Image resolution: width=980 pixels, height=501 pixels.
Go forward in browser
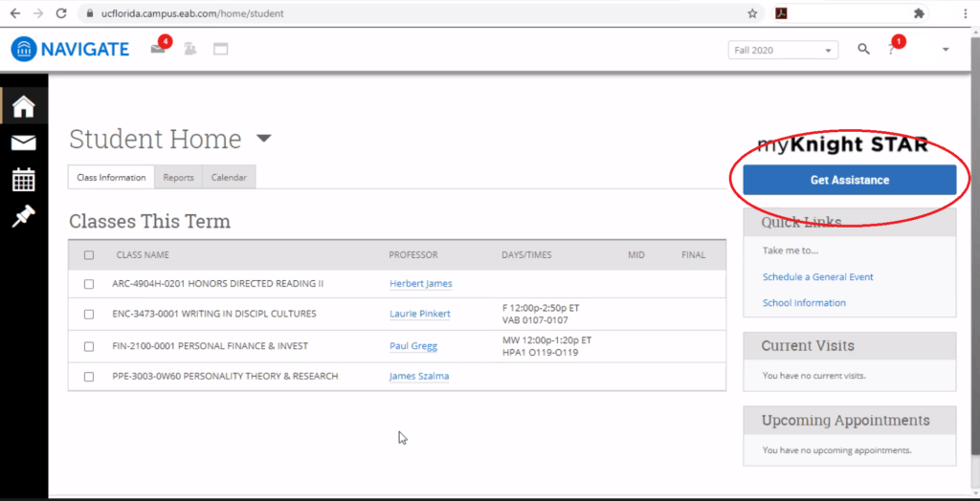pos(38,13)
